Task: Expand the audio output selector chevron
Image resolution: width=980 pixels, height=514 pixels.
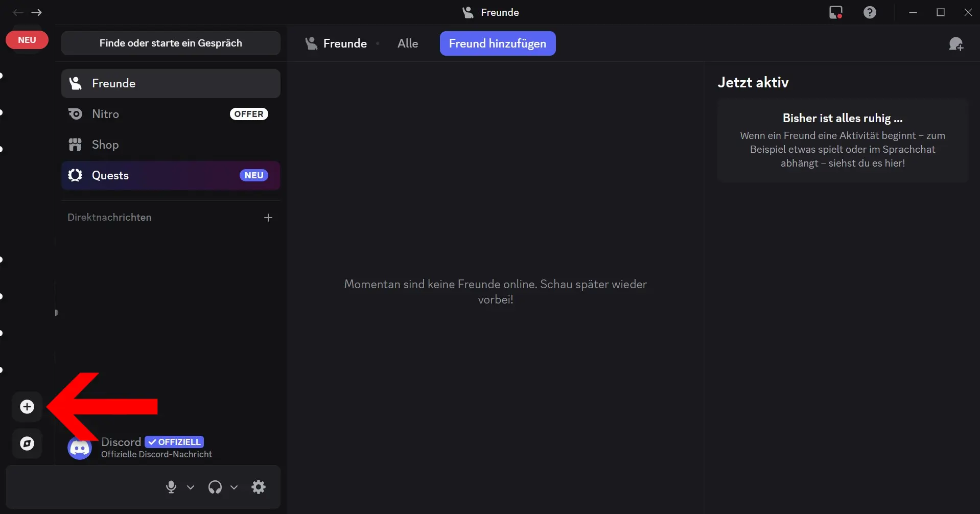Action: pos(235,487)
